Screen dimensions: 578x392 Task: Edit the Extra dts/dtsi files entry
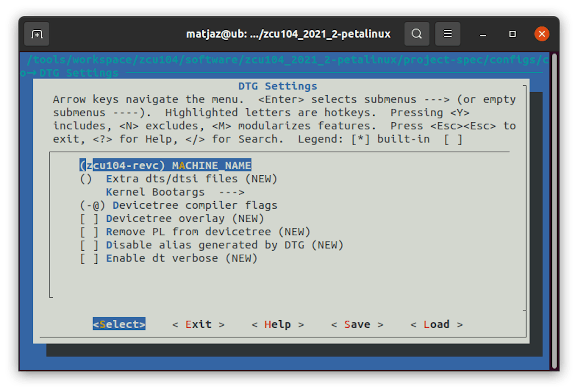coord(172,178)
